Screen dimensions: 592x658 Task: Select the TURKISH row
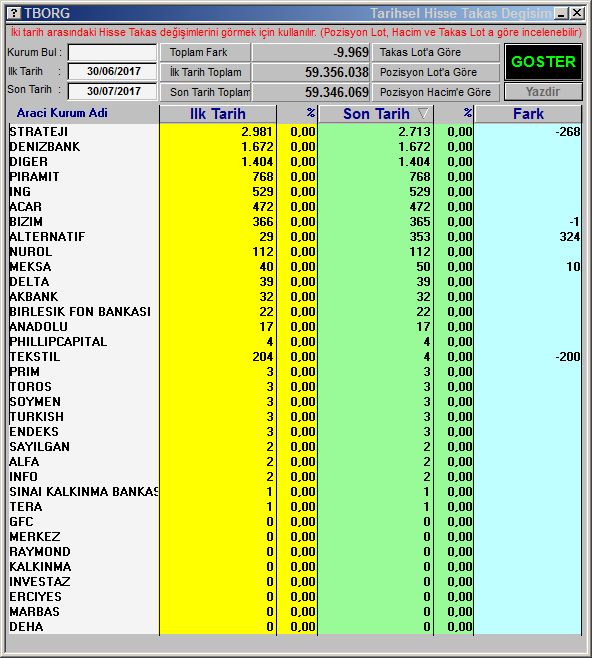click(295, 417)
